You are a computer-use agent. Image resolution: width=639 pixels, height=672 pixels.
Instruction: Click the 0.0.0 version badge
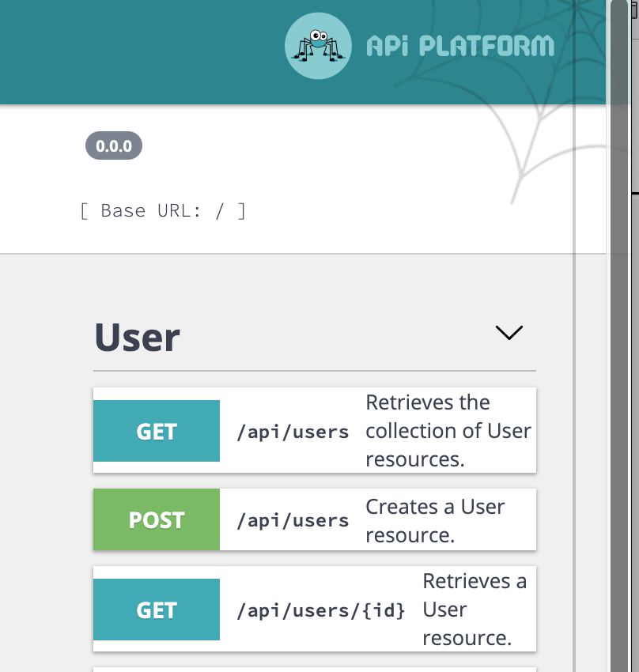[x=113, y=145]
